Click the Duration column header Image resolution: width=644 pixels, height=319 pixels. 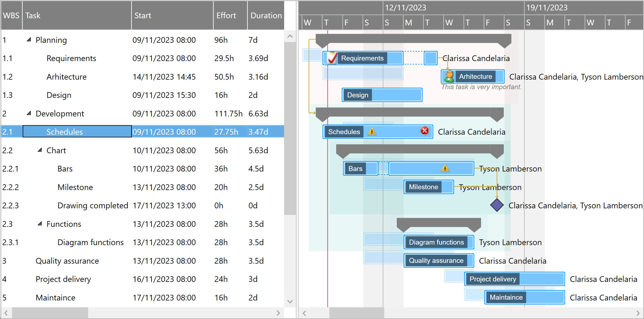click(x=266, y=15)
